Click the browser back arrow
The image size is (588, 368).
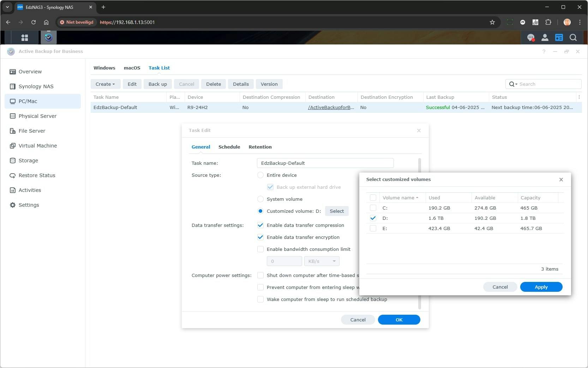point(8,22)
